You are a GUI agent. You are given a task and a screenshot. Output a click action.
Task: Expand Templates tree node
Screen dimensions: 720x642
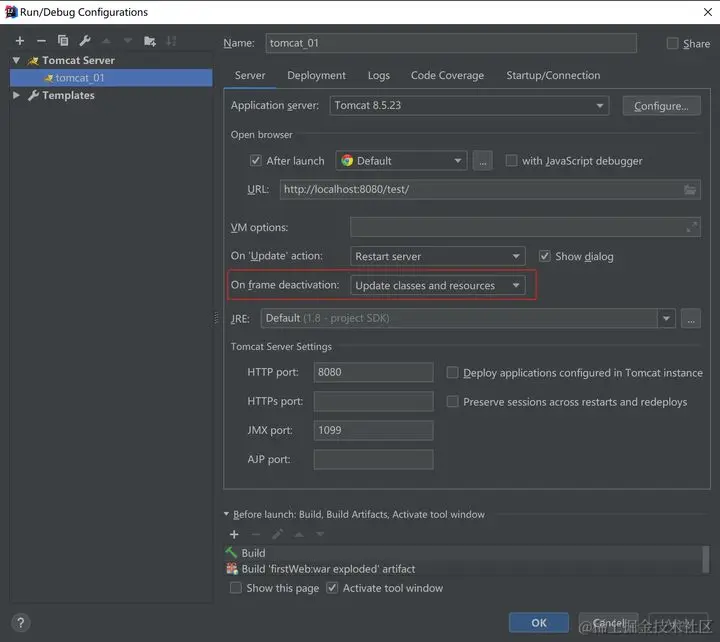click(17, 95)
